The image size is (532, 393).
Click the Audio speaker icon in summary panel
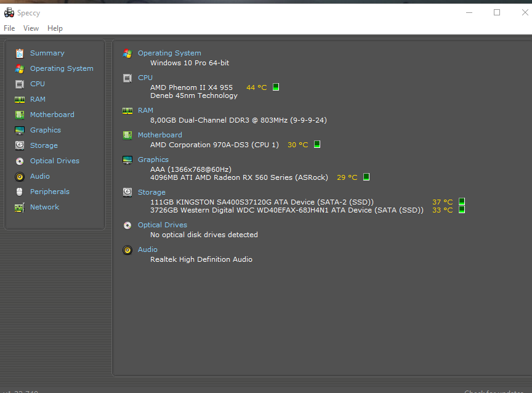point(127,250)
